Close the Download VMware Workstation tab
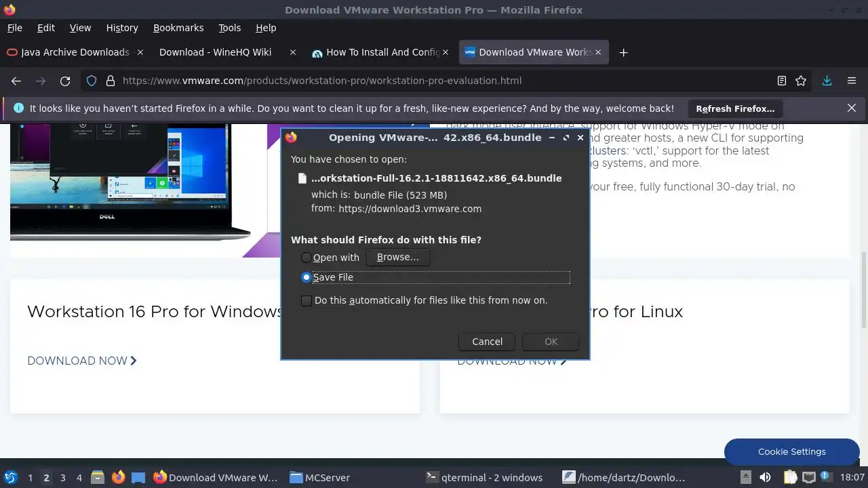868x488 pixels. [x=598, y=52]
